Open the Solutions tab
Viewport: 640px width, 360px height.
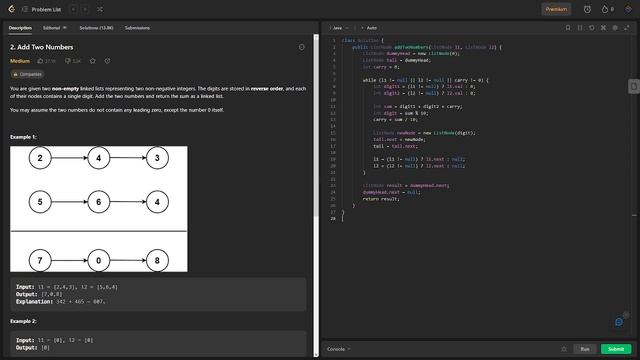(x=96, y=28)
